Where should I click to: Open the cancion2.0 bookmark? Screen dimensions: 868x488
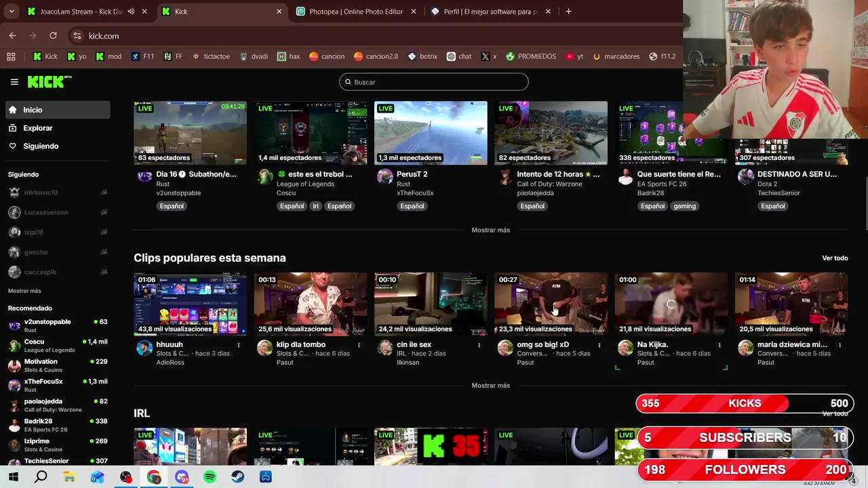[x=376, y=56]
